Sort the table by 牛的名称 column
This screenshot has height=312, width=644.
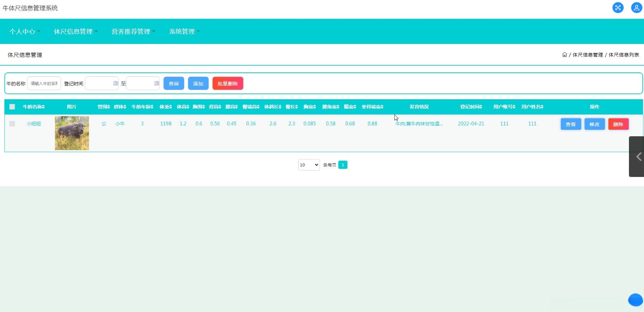pos(34,107)
